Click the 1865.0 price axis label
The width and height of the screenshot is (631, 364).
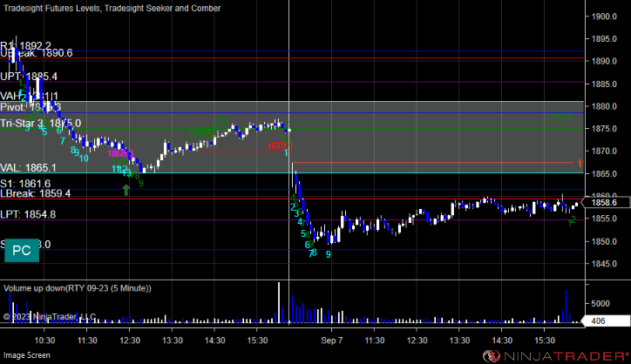604,174
